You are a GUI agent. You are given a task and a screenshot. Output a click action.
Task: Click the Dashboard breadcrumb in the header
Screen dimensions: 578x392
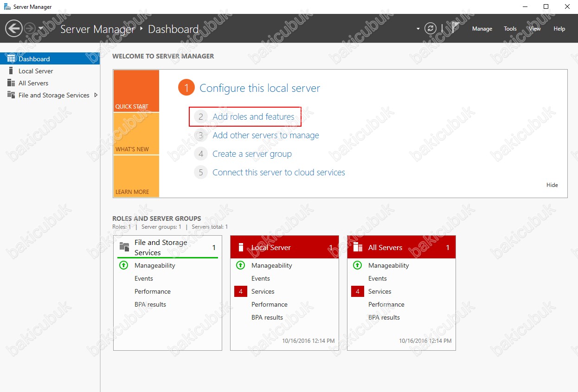173,29
